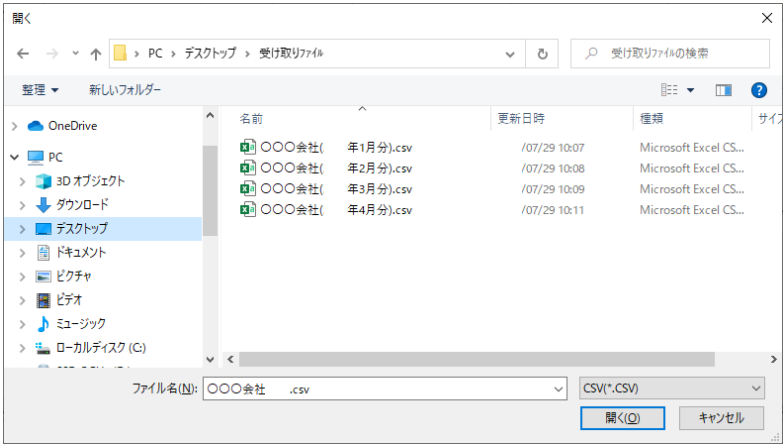Screen dimensions: 784x445
Task: Collapse the PC tree node
Action: coord(14,157)
